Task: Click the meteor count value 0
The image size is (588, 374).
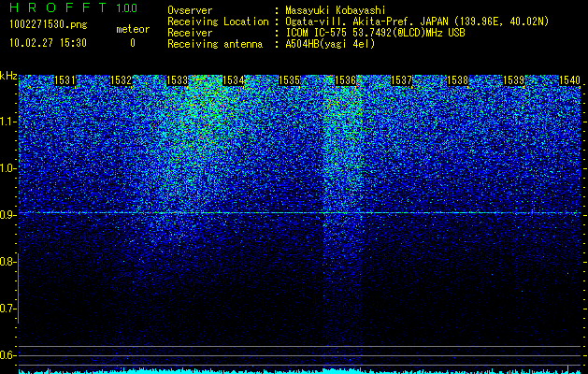Action: (x=133, y=43)
